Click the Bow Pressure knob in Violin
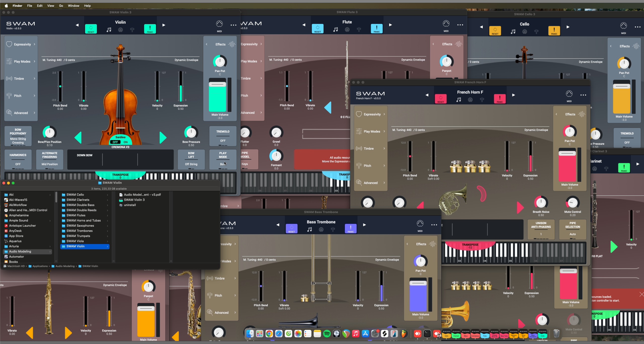Screen dimensions: 644x344 [x=191, y=133]
